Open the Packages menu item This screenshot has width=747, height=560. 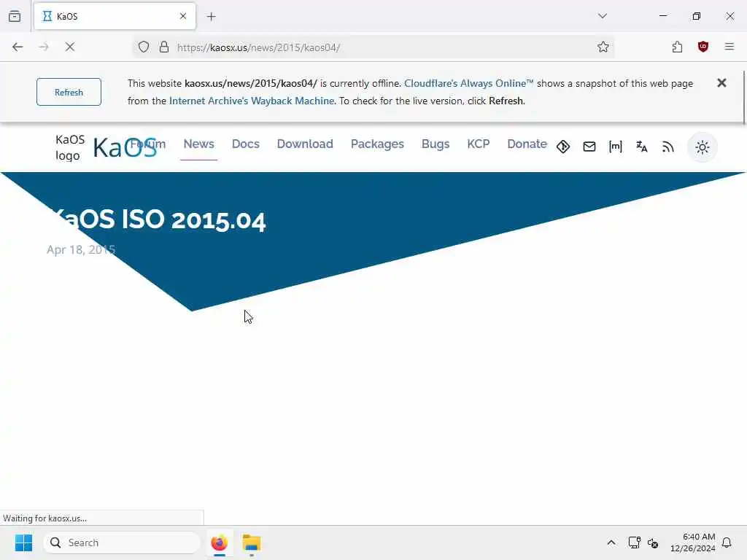[377, 144]
